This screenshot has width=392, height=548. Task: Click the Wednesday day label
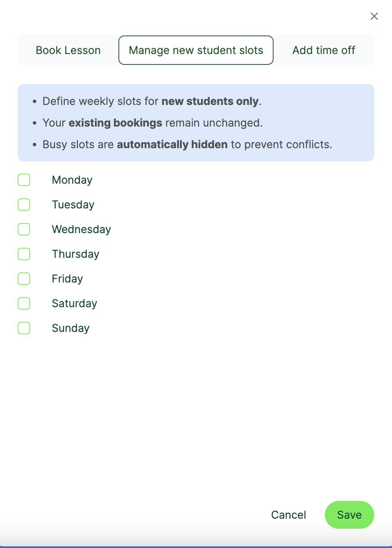(x=81, y=229)
